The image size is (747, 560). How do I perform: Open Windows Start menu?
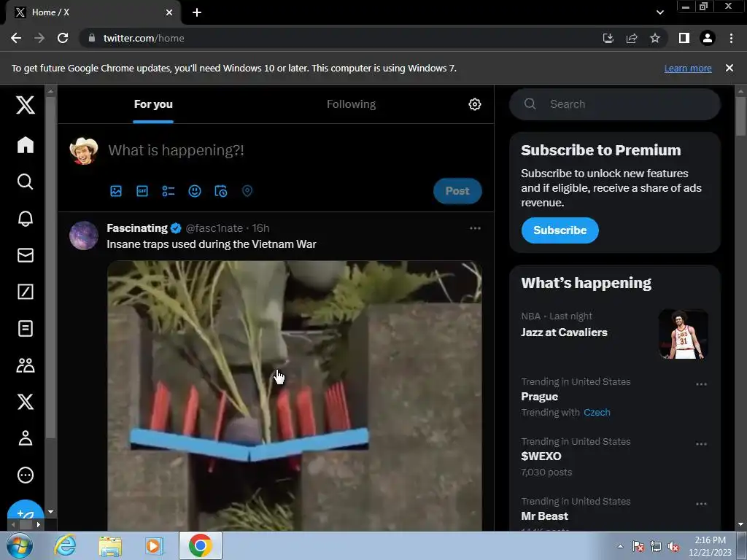(x=20, y=545)
